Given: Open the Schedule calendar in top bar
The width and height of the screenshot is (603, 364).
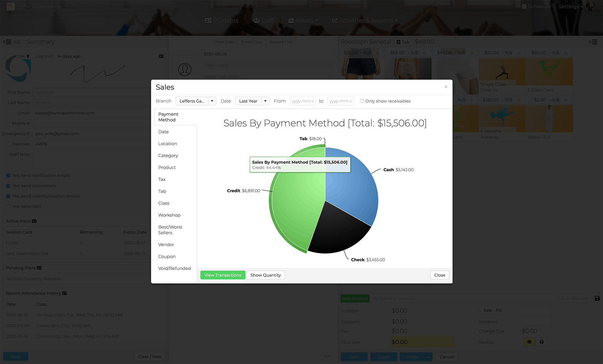Looking at the screenshot, I should coord(536,6).
